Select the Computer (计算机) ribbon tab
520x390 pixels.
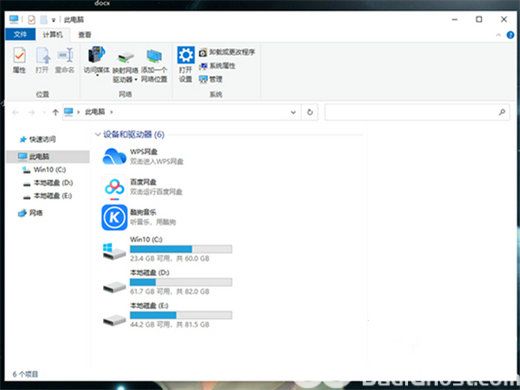pyautogui.click(x=53, y=35)
